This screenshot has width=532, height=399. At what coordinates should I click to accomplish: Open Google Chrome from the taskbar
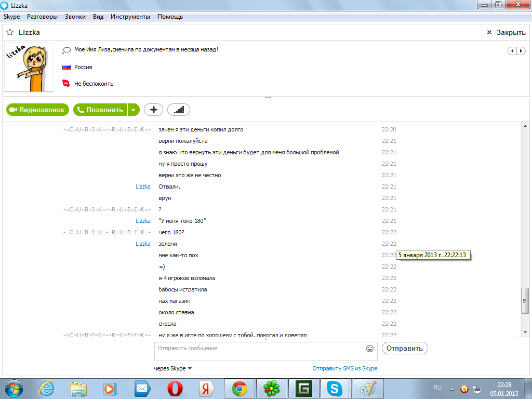239,388
